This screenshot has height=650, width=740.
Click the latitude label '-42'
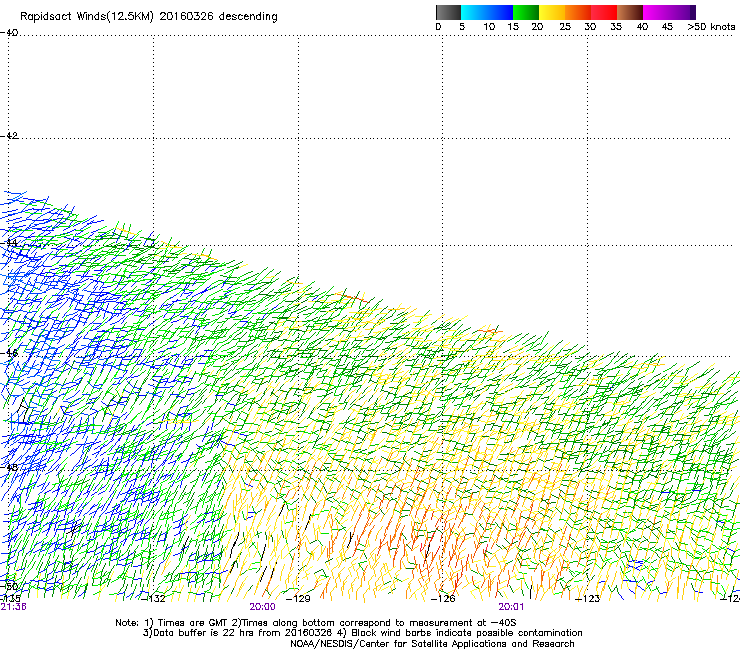pyautogui.click(x=9, y=136)
